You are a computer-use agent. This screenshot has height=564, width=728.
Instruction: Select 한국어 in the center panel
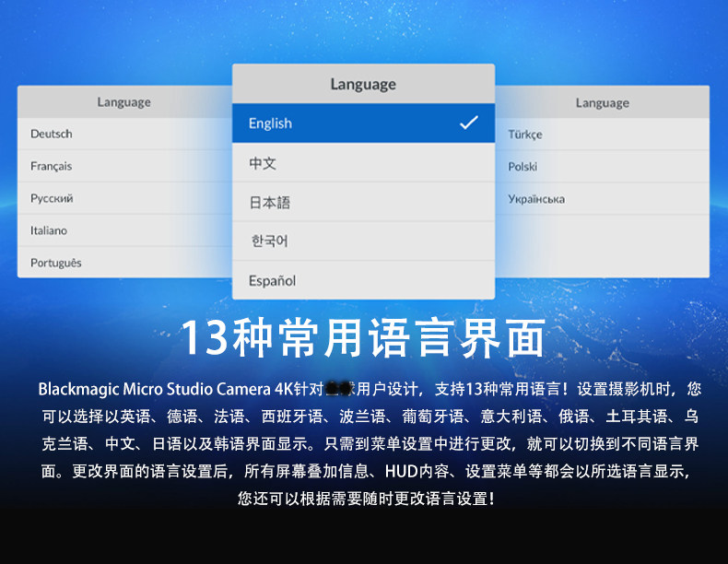363,241
